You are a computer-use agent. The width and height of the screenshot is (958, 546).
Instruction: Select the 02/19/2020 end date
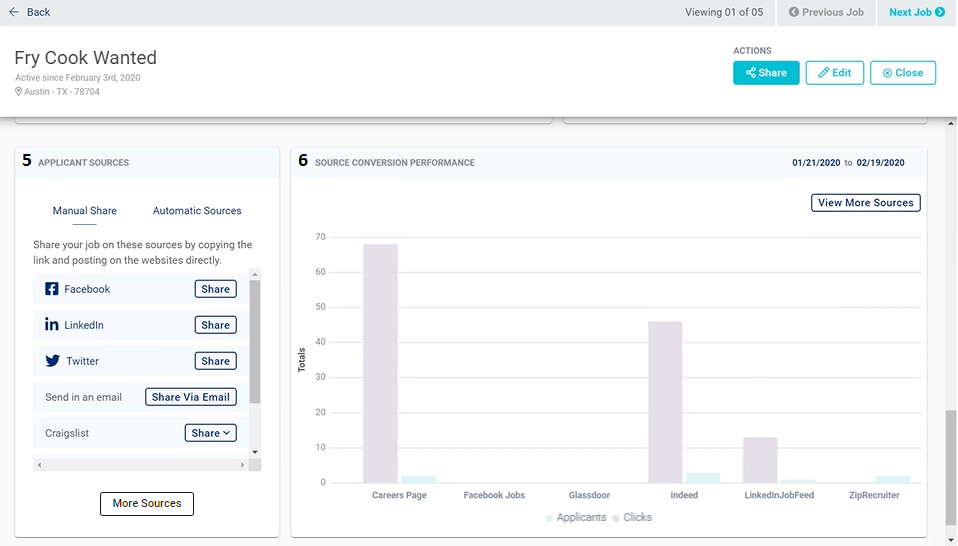pos(880,162)
